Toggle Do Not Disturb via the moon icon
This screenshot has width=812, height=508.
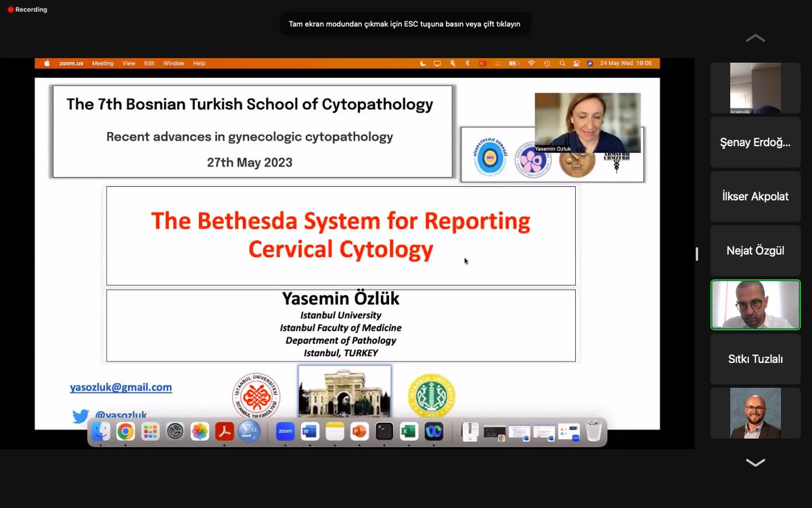pos(424,63)
